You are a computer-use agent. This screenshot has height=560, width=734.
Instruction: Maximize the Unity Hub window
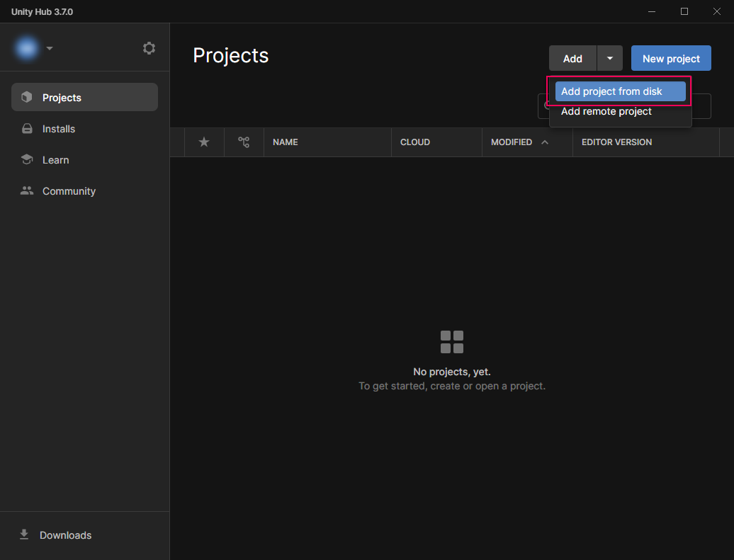pyautogui.click(x=684, y=11)
